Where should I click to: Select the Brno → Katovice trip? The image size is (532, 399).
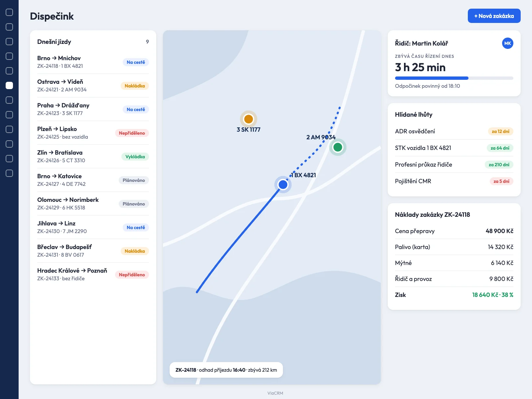(x=93, y=180)
